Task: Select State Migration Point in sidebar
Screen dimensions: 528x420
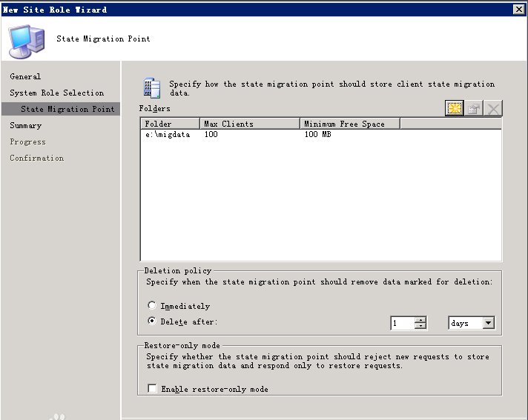Action: coord(67,109)
